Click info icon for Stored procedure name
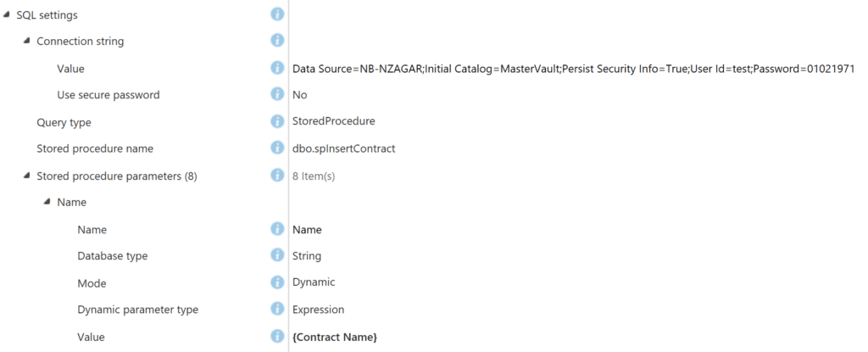This screenshot has height=352, width=868. 277,148
